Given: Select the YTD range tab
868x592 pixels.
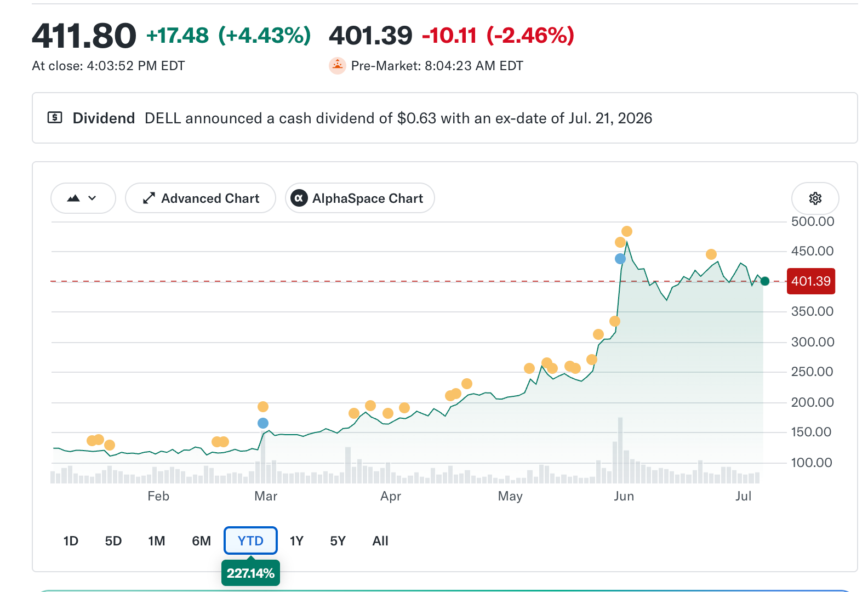Looking at the screenshot, I should pos(250,541).
